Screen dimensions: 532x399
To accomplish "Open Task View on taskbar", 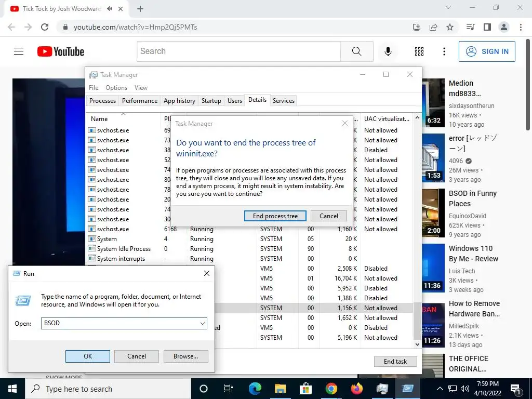I will (229, 389).
